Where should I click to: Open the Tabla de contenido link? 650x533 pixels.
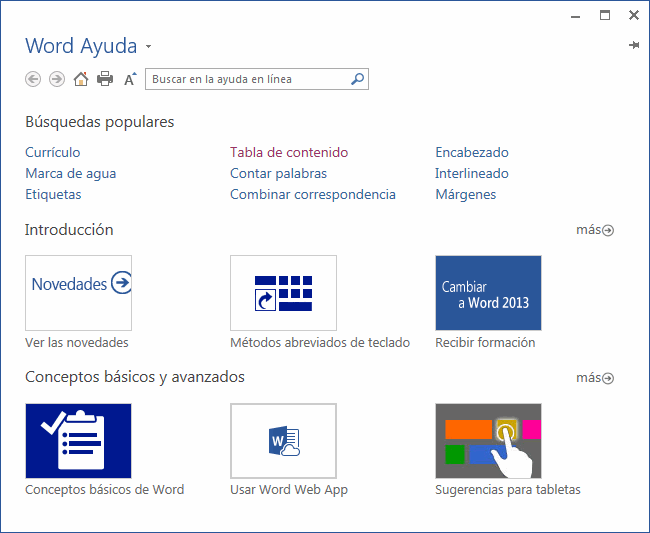(289, 153)
